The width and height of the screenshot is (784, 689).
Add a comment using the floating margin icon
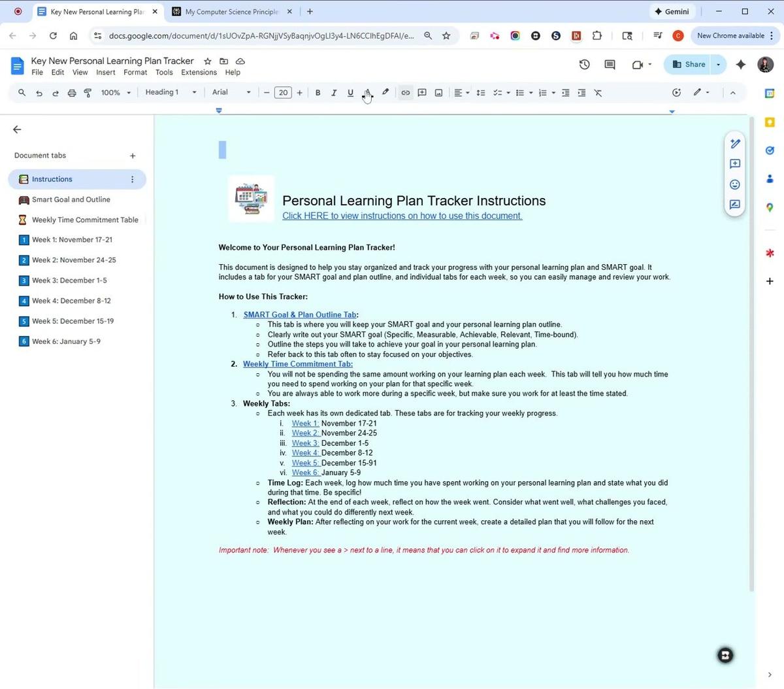[734, 163]
